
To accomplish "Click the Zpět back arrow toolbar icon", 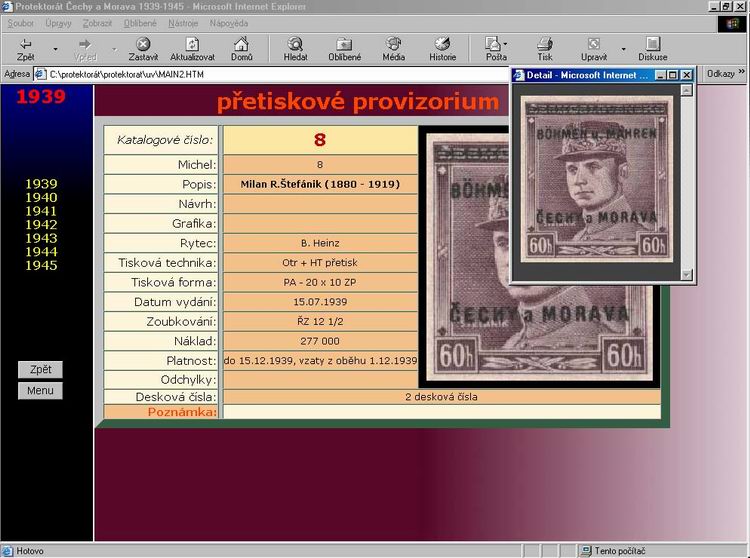I will 25,44.
